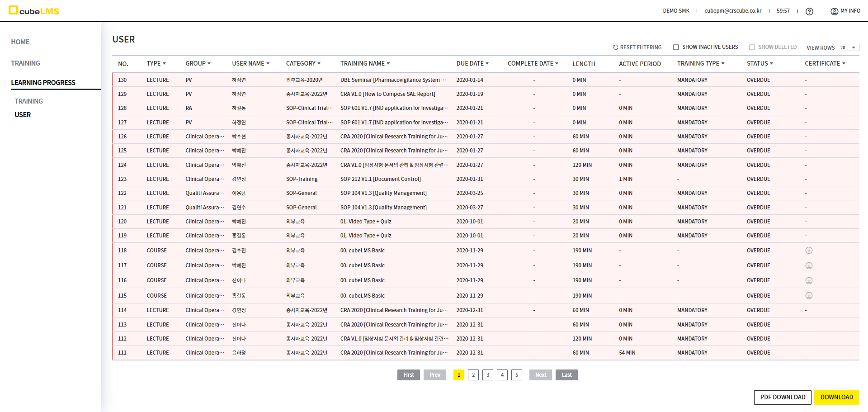Expand the TYPE column filter

pyautogui.click(x=156, y=64)
